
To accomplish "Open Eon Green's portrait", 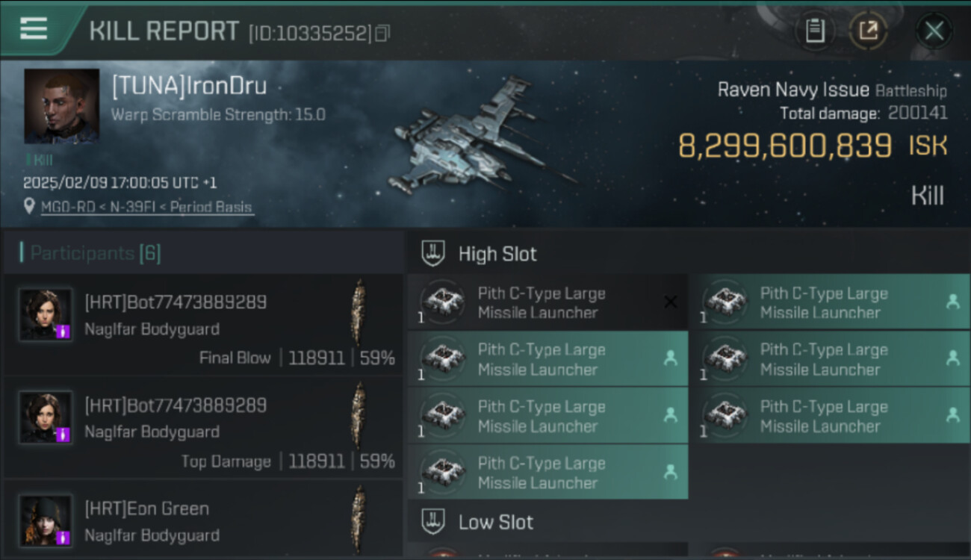I will click(46, 520).
